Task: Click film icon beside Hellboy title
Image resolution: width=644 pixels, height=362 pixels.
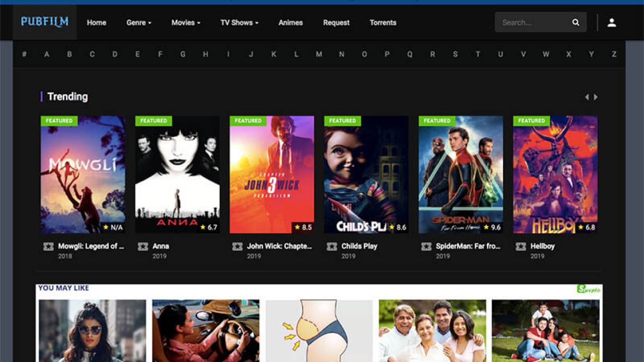Action: [x=521, y=246]
